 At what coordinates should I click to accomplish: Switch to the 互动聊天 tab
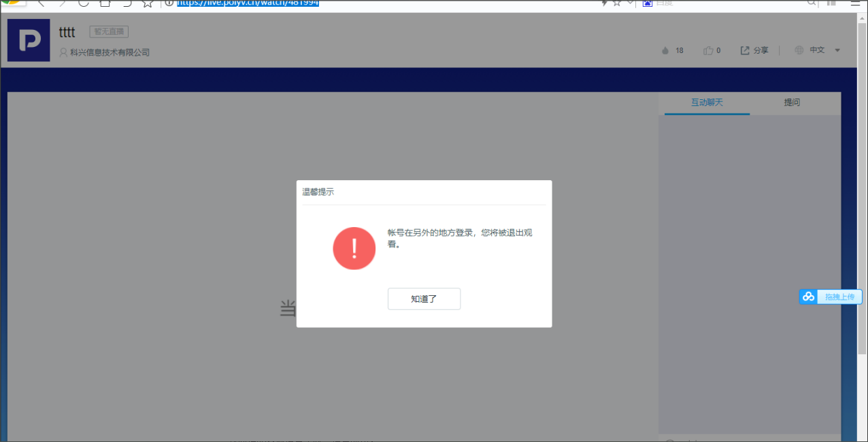click(707, 103)
